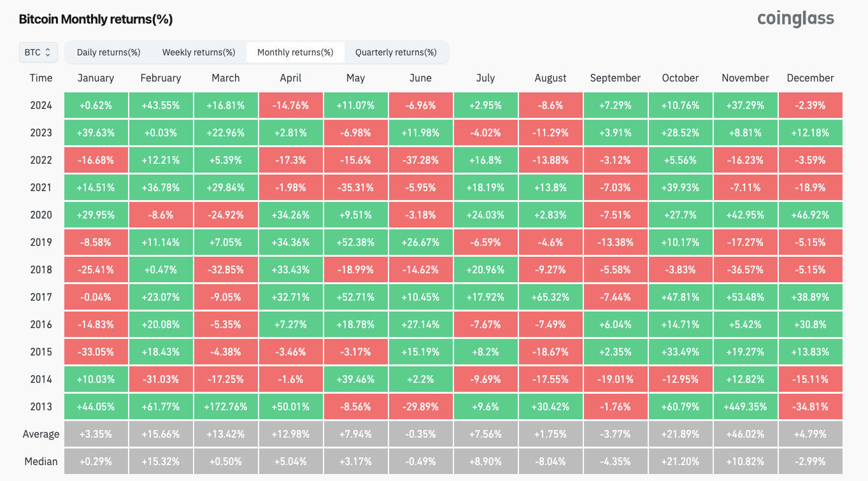Click the December column header

[x=810, y=78]
